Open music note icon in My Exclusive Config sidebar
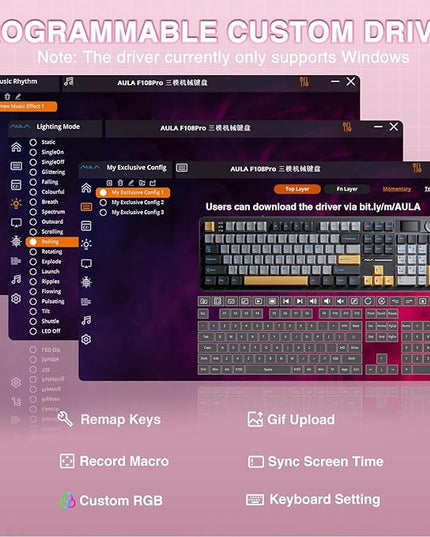 click(x=86, y=320)
